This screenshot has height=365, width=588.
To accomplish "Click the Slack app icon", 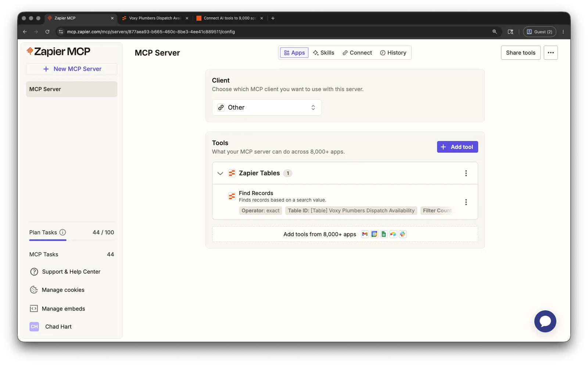I will coord(403,234).
